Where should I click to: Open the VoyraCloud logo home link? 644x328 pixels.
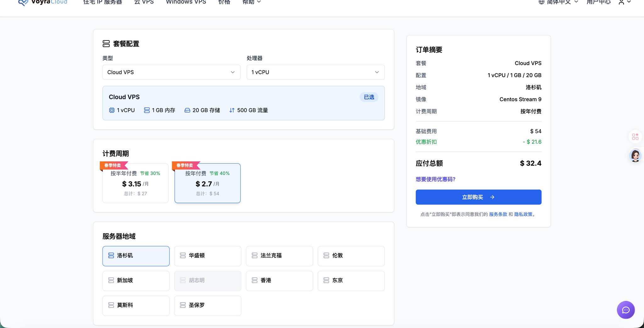[x=43, y=2]
